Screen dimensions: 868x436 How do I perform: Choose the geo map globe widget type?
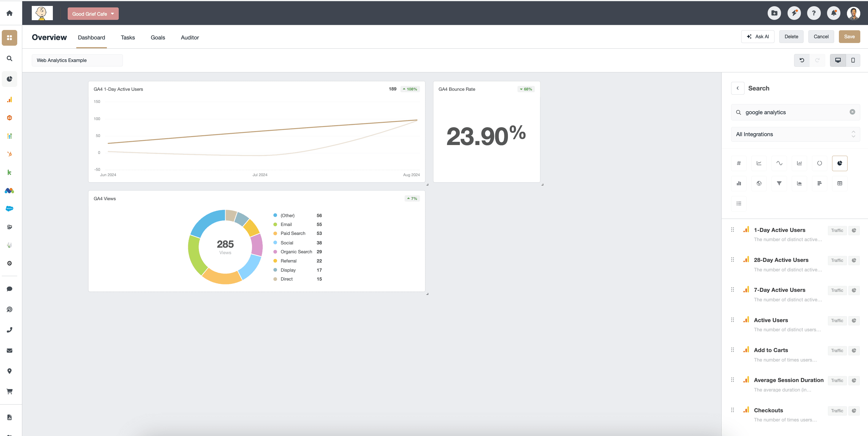[759, 183]
